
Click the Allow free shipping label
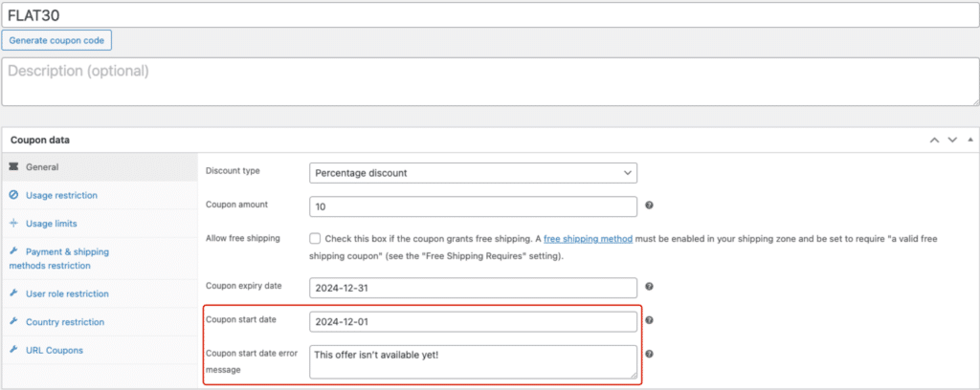243,238
